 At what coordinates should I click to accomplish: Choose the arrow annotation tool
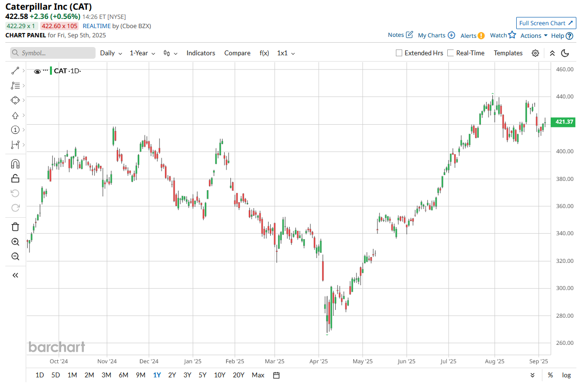click(15, 115)
